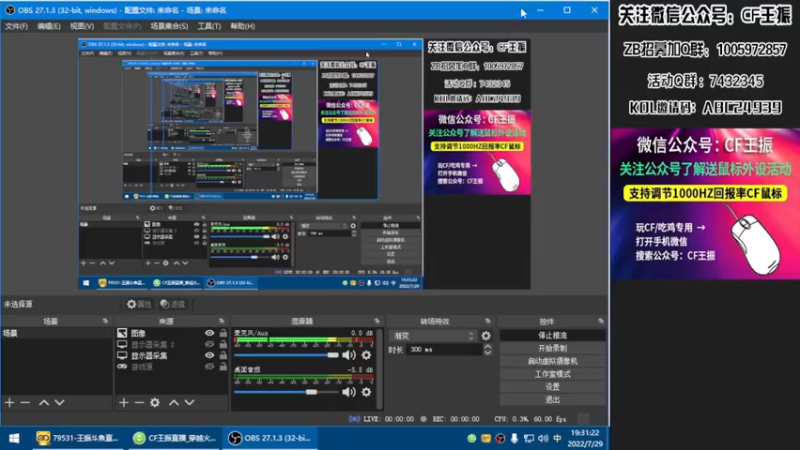Toggle lock on the 游戏源 source
The height and width of the screenshot is (450, 800).
click(x=223, y=367)
